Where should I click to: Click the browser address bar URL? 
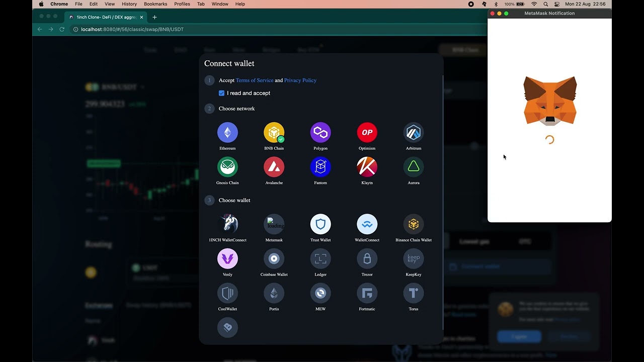[x=132, y=29]
